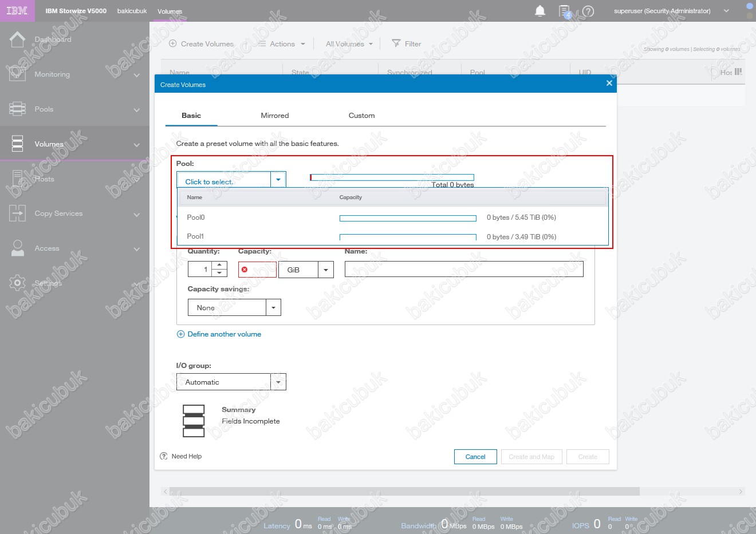Image resolution: width=756 pixels, height=534 pixels.
Task: Switch to the Basic tab
Action: 191,115
